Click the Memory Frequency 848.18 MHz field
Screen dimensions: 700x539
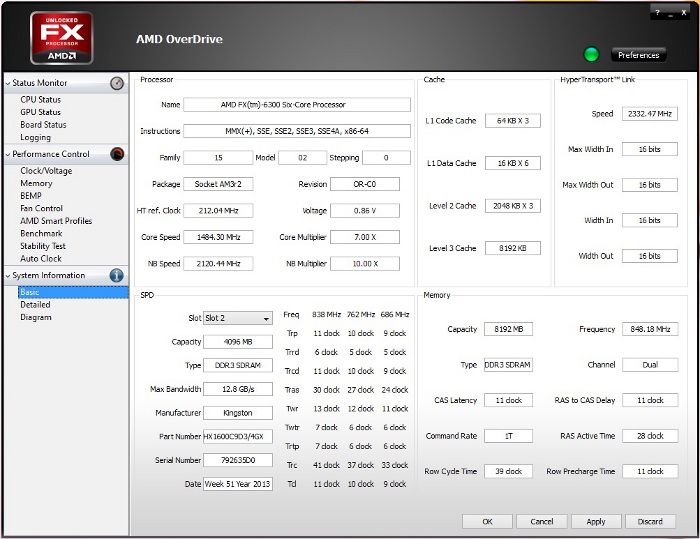tap(650, 329)
